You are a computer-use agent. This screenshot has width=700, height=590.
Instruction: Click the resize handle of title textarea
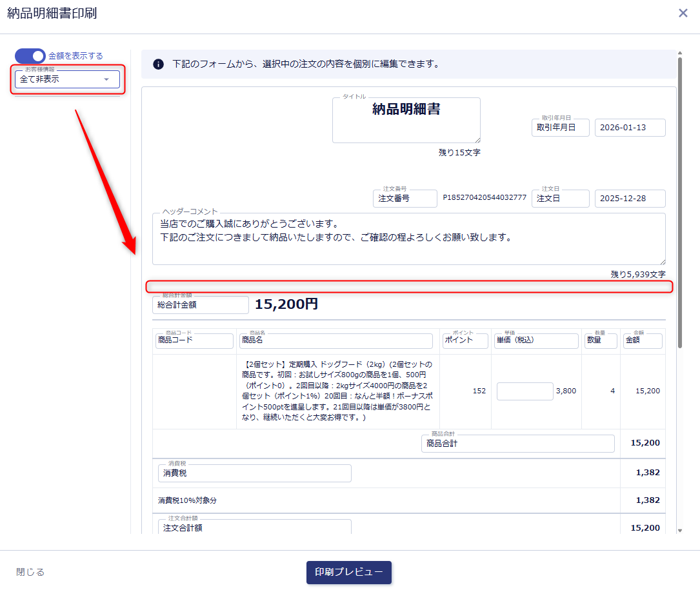[x=477, y=140]
